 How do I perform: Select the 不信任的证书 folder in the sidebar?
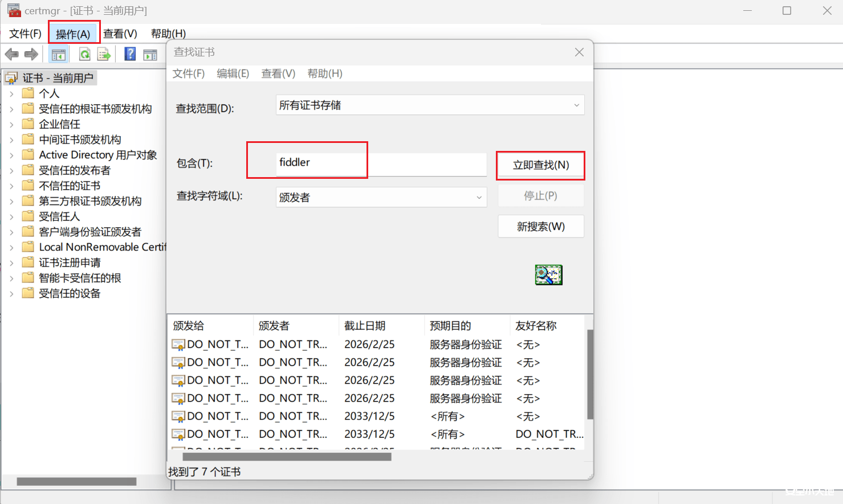70,185
